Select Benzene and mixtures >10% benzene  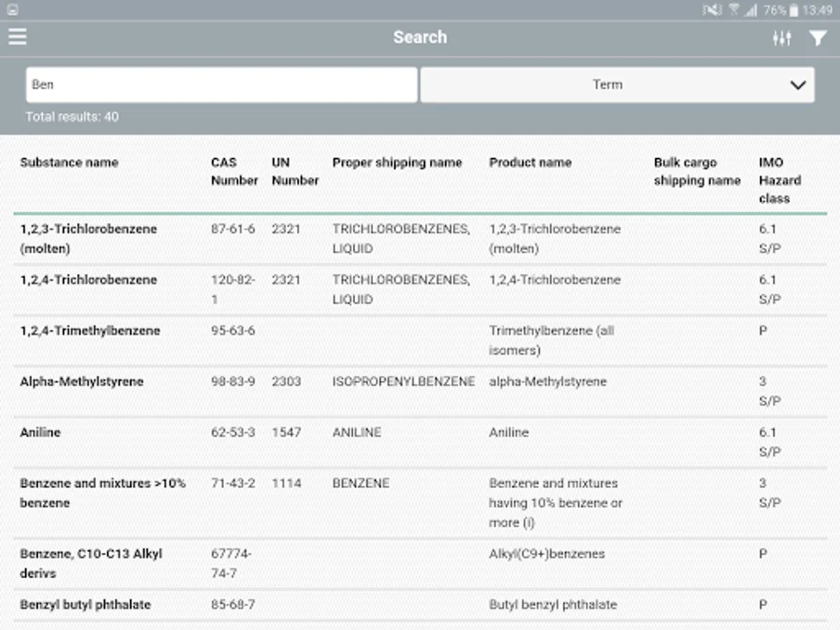pos(102,493)
